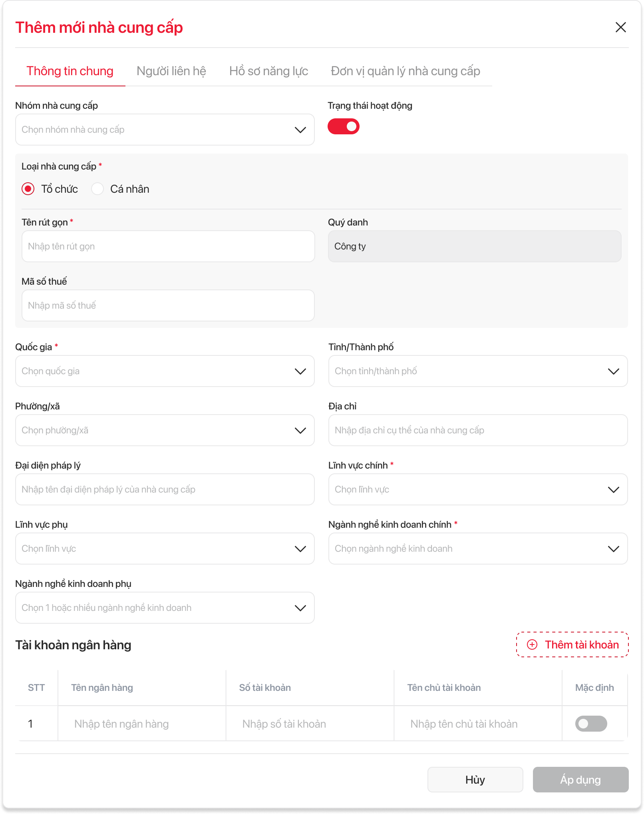Viewport: 644px width, 814px height.
Task: Open the Lĩnh vực chính dropdown
Action: tap(478, 489)
